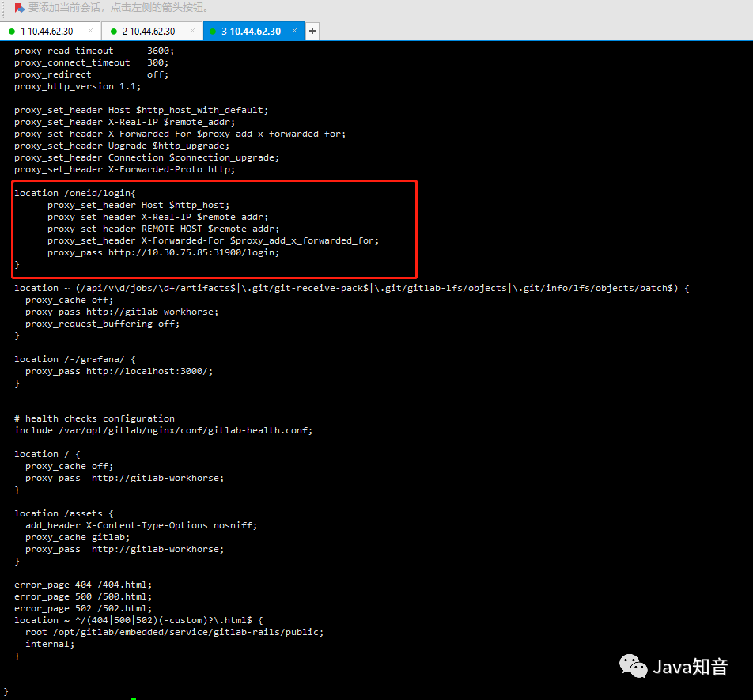
Task: Click the green status dot on tab 1
Action: (12, 32)
